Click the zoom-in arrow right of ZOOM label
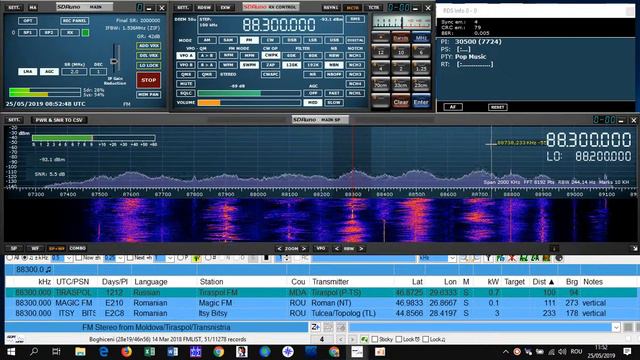 click(304, 249)
